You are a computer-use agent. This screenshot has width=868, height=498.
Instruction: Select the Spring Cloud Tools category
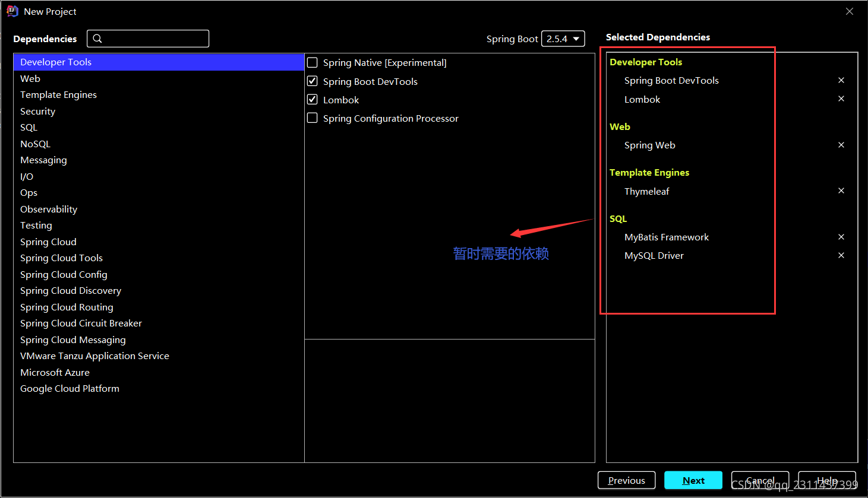tap(159, 258)
